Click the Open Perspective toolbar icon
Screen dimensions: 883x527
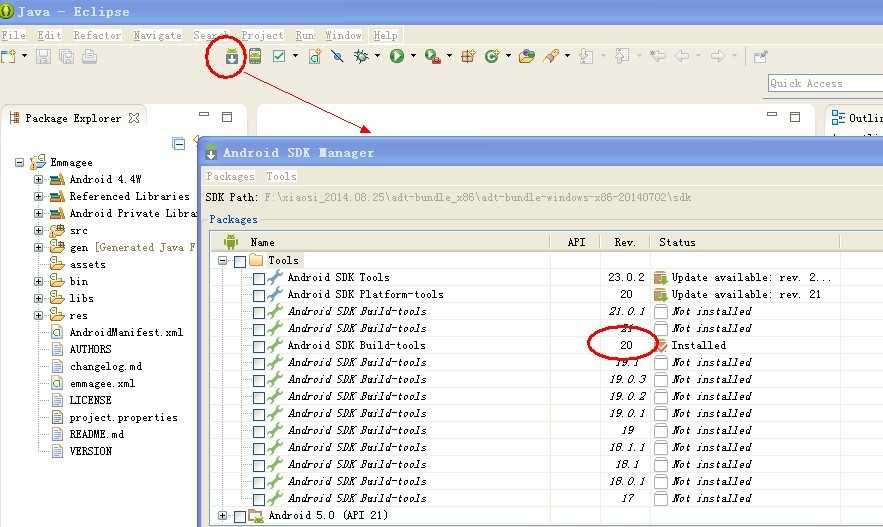[760, 56]
